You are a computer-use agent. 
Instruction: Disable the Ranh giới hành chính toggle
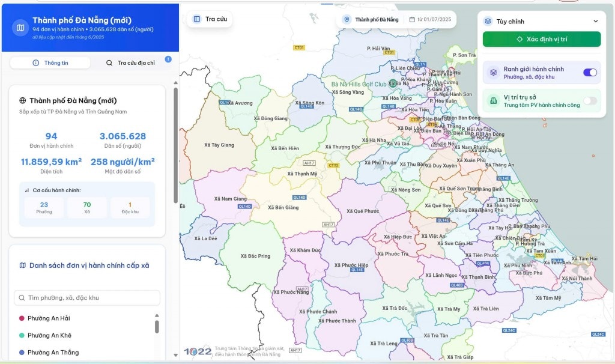[x=590, y=73]
